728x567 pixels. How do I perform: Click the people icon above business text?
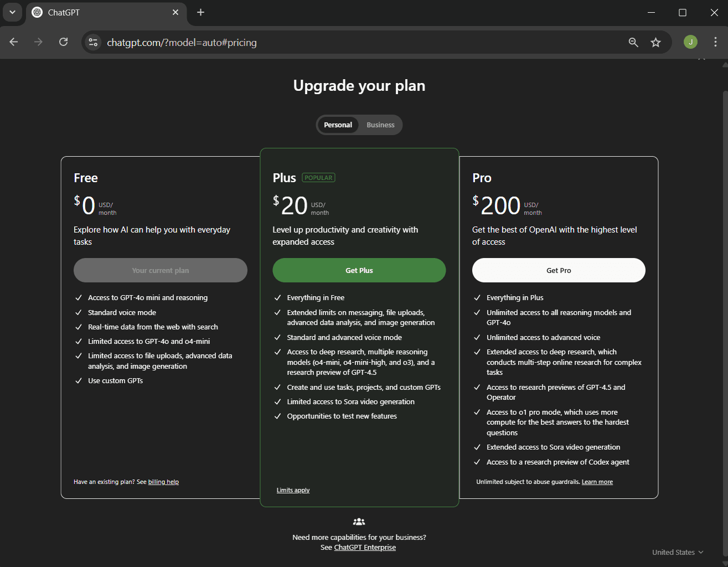(359, 522)
